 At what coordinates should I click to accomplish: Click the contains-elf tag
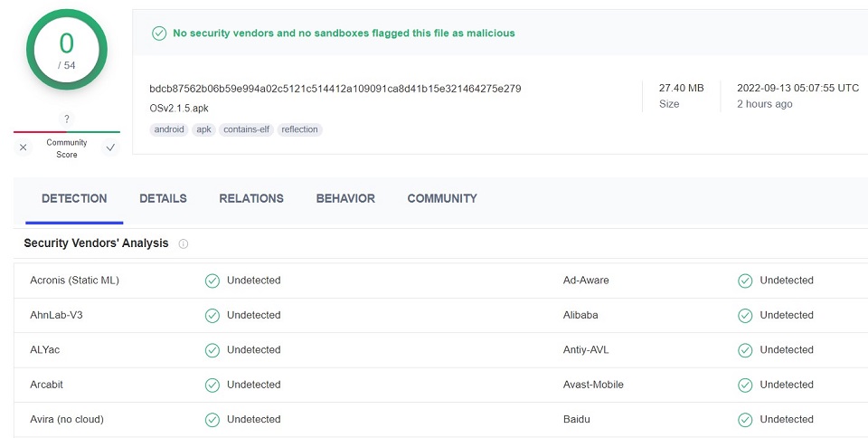pos(246,129)
